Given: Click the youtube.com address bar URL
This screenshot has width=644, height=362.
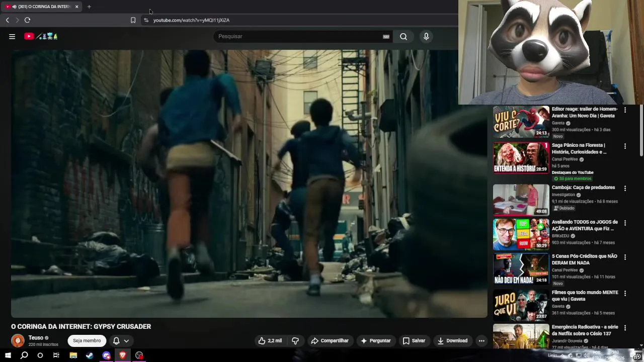Looking at the screenshot, I should click(191, 20).
